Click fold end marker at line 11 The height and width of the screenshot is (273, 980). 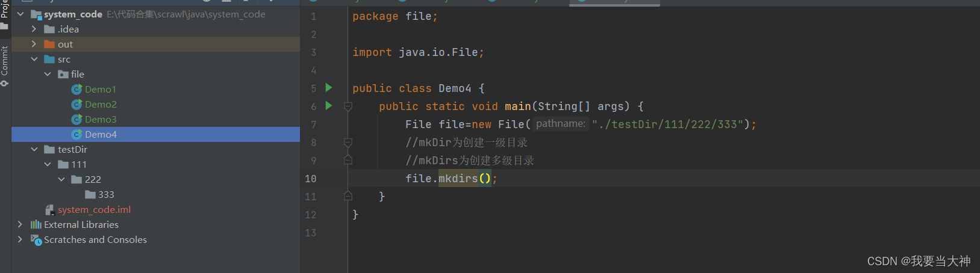(x=348, y=196)
